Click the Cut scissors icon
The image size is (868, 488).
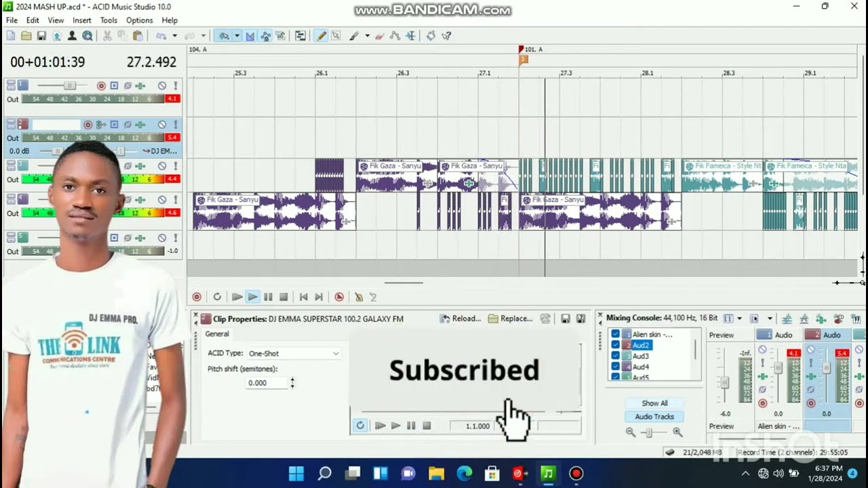[106, 36]
